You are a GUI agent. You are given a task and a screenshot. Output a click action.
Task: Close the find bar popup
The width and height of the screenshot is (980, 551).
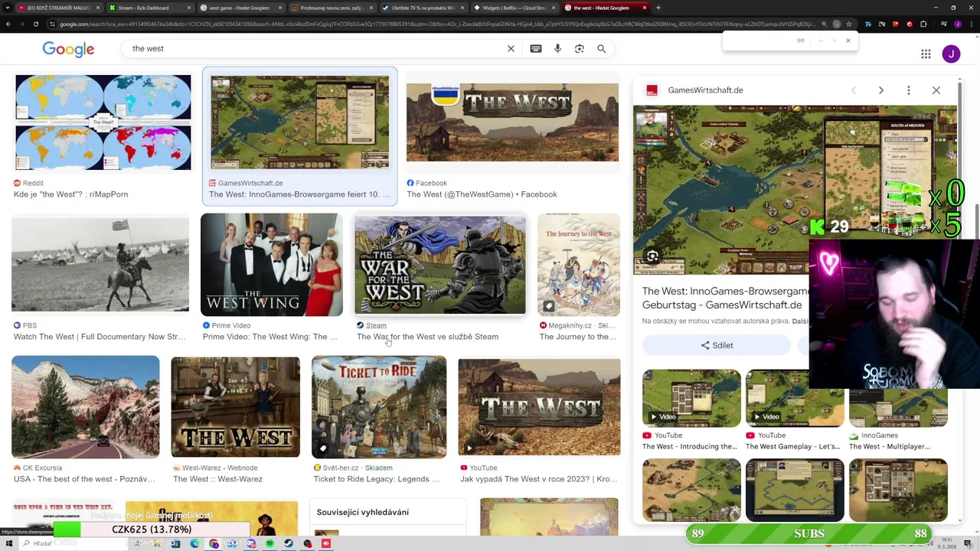coord(848,41)
